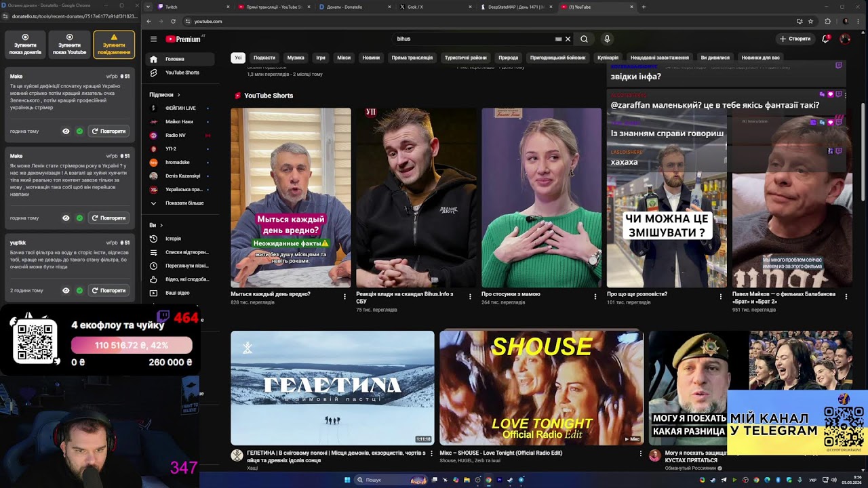Open Denis Kazanskyi subscription channel
The width and height of the screenshot is (868, 488).
[x=178, y=176]
